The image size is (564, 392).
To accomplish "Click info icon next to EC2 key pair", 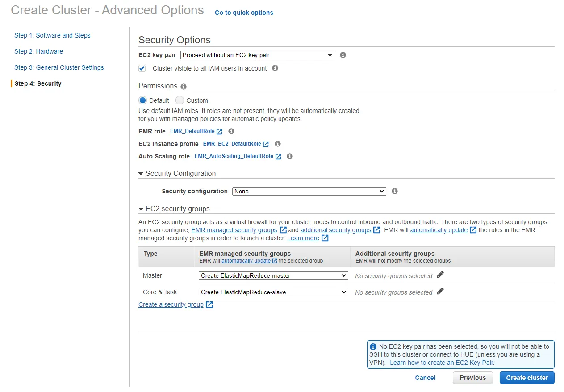I will click(x=343, y=55).
